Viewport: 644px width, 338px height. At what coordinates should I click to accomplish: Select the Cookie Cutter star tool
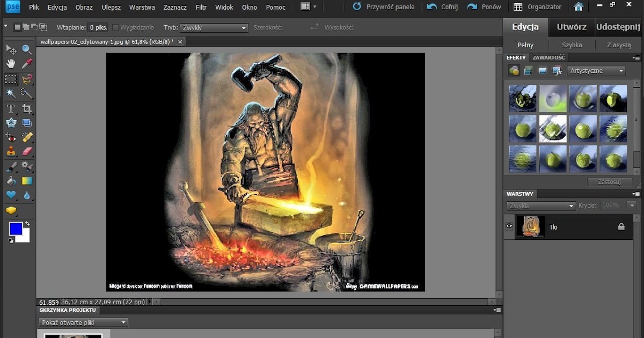coord(11,123)
